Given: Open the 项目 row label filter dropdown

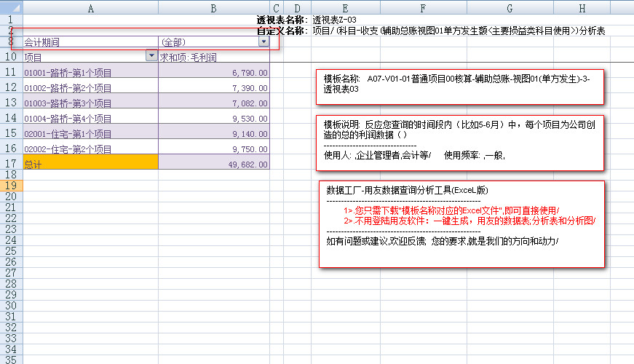Looking at the screenshot, I should [151, 56].
